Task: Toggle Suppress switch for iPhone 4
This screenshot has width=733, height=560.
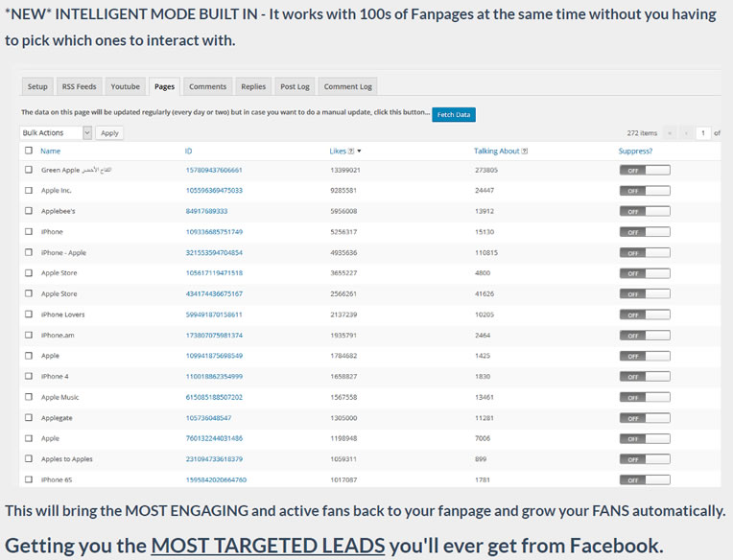Action: (x=645, y=377)
